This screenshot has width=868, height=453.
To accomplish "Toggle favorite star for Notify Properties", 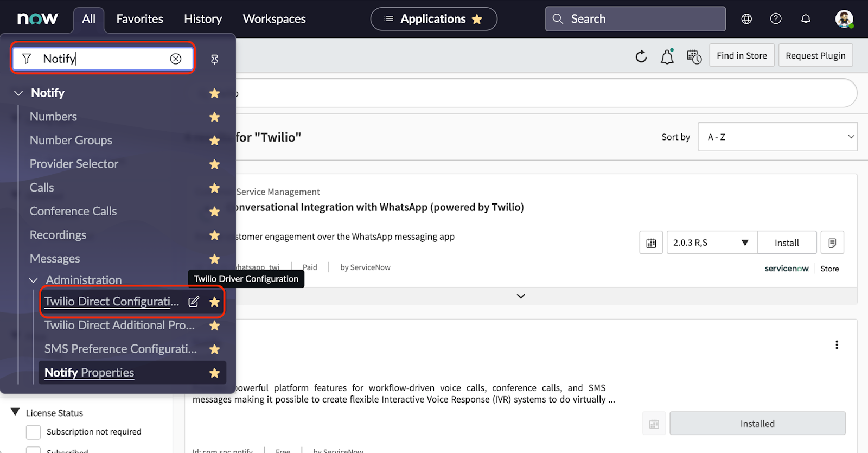I will pyautogui.click(x=214, y=373).
